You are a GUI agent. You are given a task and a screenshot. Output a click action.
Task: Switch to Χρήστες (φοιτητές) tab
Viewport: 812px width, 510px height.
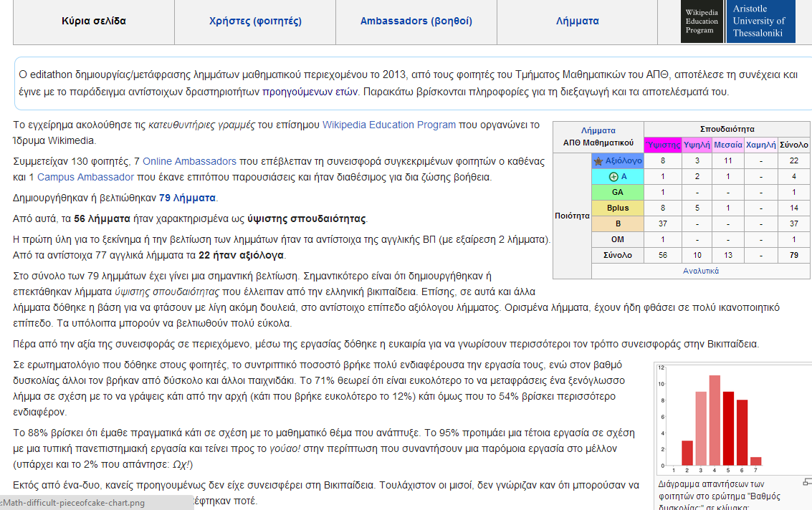[255, 21]
